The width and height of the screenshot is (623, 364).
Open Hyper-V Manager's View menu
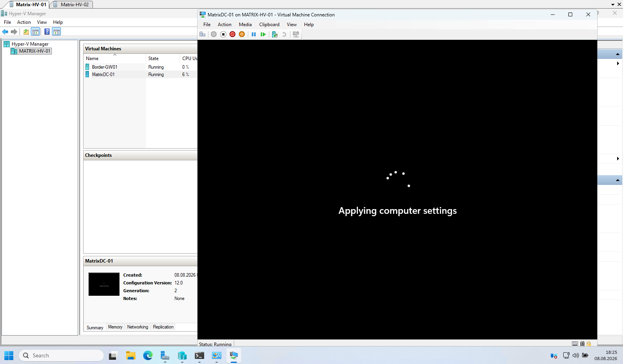[x=42, y=22]
